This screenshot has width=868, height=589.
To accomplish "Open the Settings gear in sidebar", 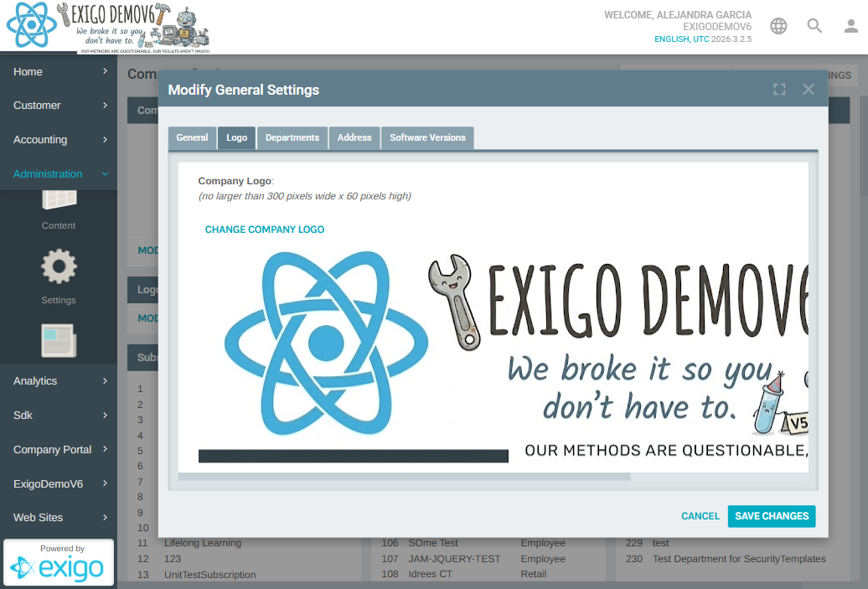I will [59, 266].
